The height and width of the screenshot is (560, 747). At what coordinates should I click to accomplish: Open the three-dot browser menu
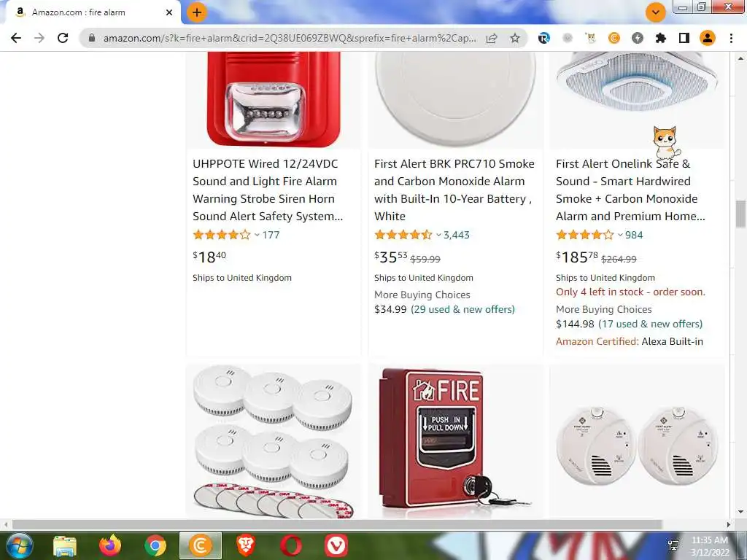731,38
